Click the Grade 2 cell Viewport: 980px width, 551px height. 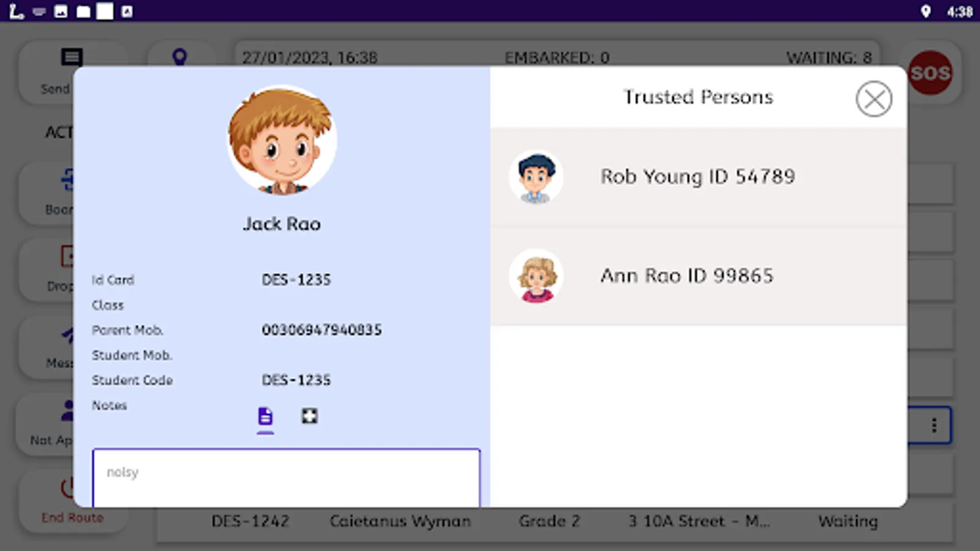tap(549, 521)
